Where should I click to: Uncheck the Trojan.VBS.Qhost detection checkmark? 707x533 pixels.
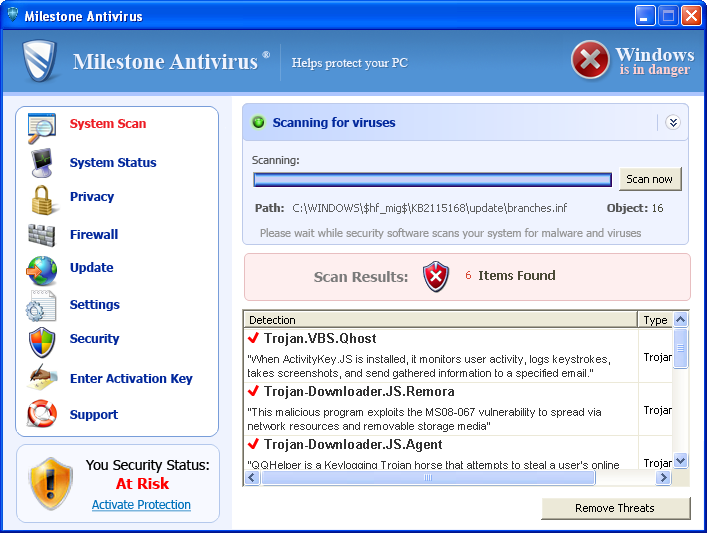(x=253, y=338)
